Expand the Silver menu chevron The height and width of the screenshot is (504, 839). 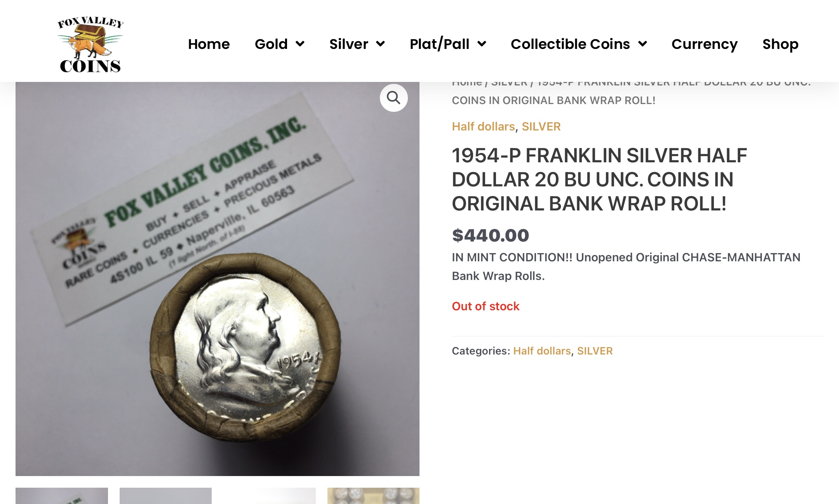coord(380,44)
